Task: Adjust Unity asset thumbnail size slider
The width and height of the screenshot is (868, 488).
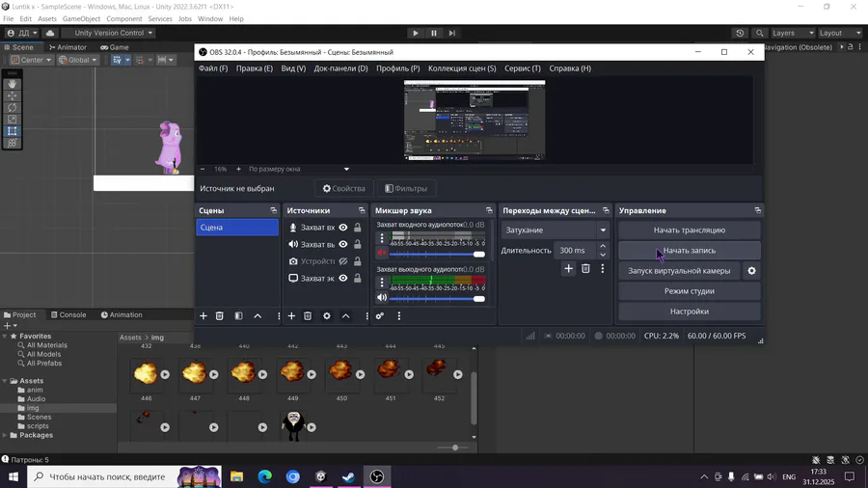Action: pyautogui.click(x=453, y=447)
